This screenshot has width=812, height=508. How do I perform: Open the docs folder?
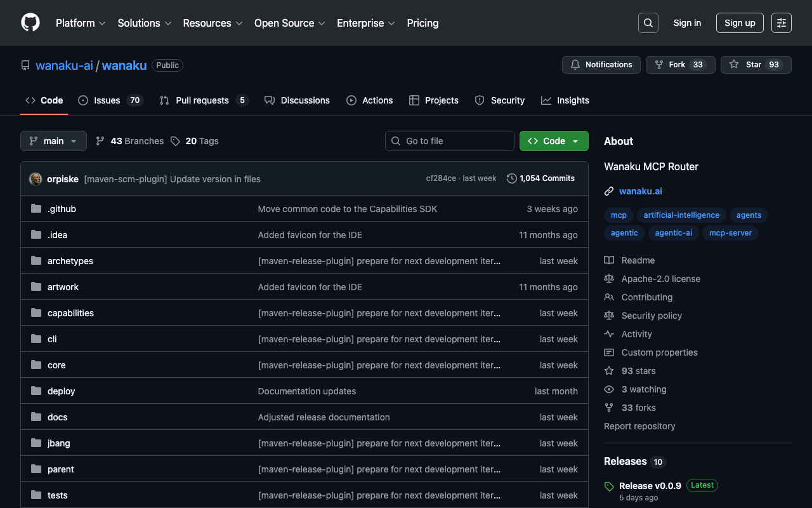point(57,417)
